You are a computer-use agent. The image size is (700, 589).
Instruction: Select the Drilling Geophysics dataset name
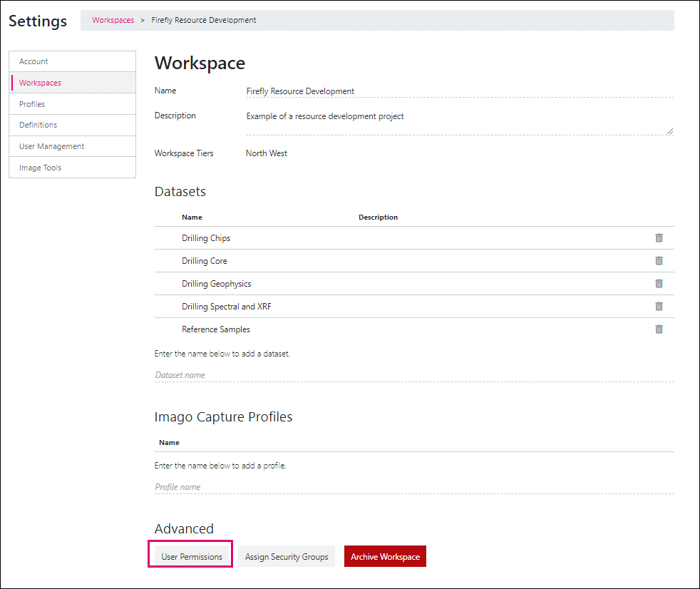217,284
